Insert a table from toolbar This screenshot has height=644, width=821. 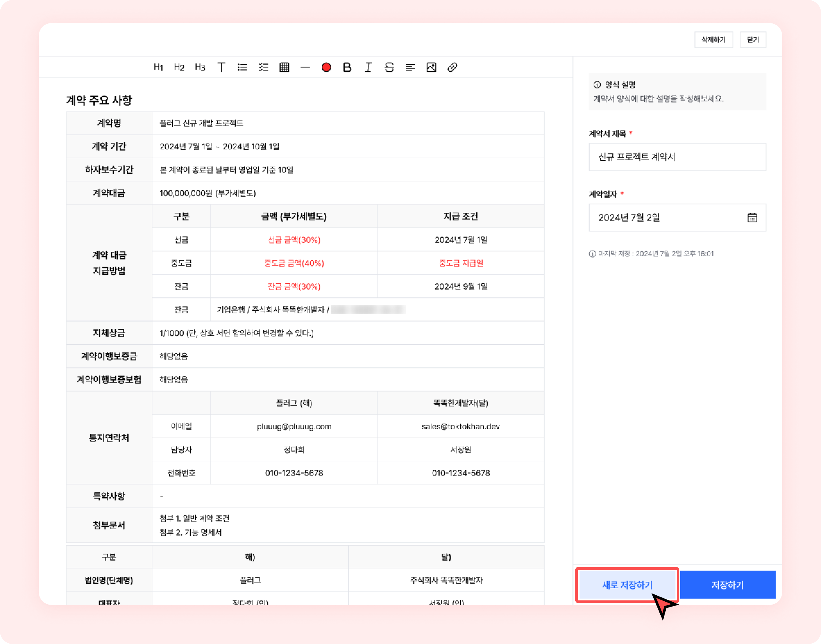click(284, 68)
